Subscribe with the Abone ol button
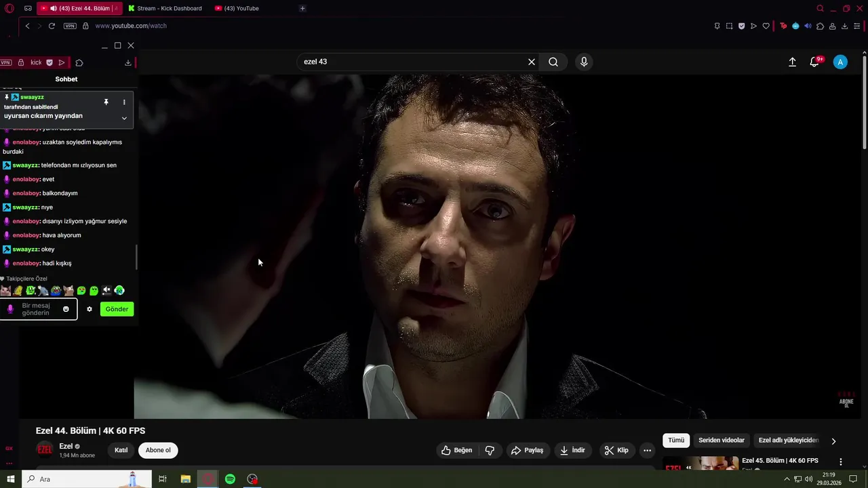Viewport: 868px width, 488px height. click(x=158, y=450)
